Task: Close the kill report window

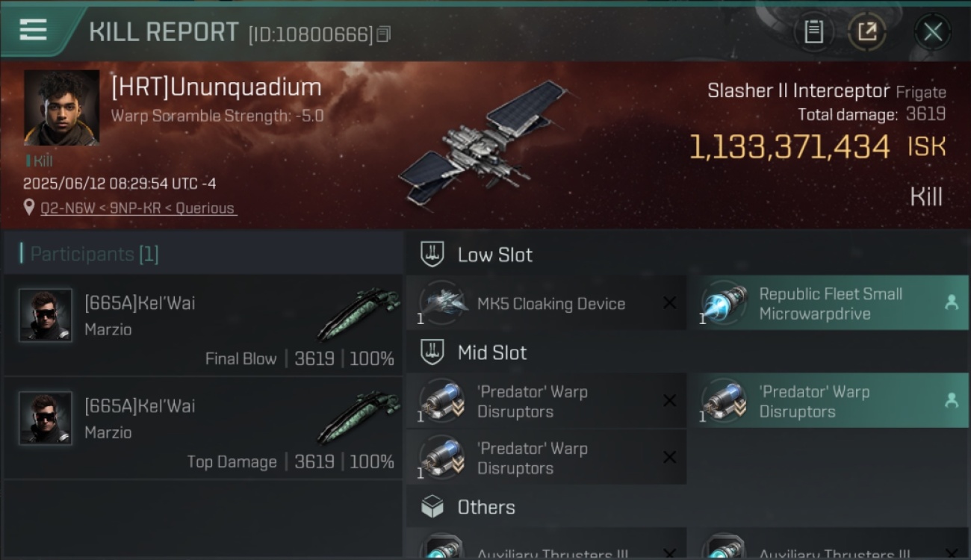Action: coord(932,32)
